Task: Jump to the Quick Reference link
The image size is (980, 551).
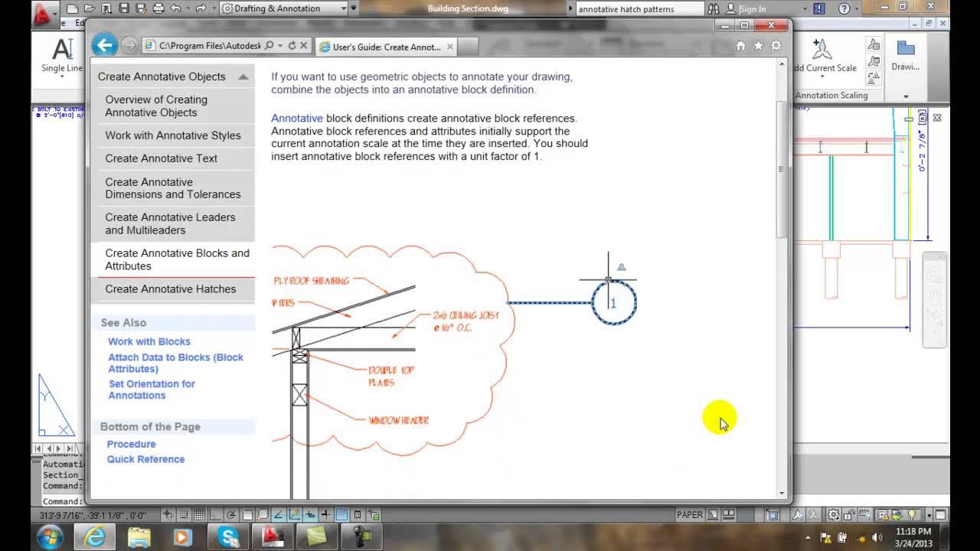Action: (x=145, y=459)
